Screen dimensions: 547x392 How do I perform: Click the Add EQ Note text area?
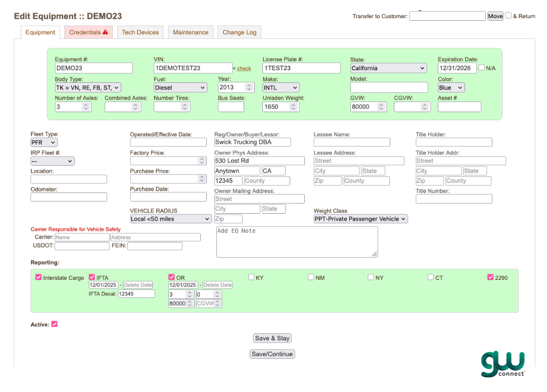[x=297, y=241]
